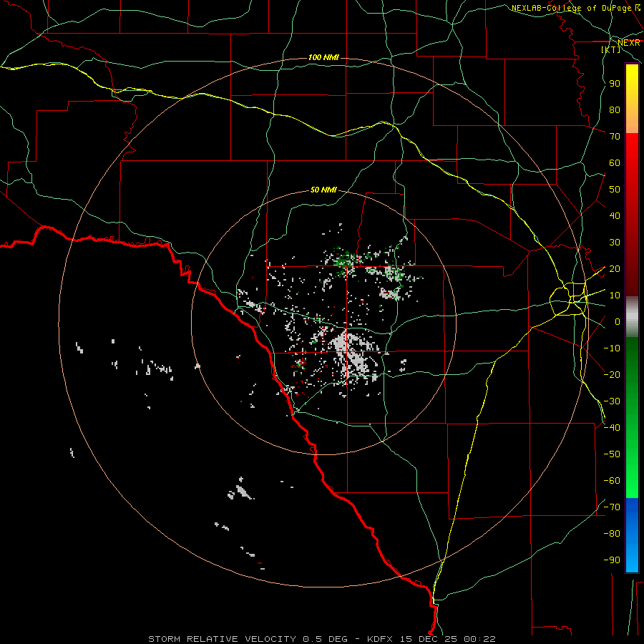Click the "80" value on velocity scale

[615, 109]
